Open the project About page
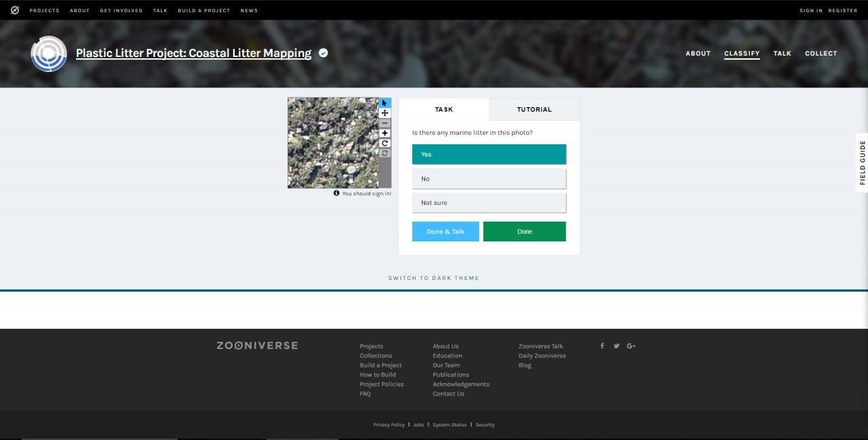 [x=698, y=54]
